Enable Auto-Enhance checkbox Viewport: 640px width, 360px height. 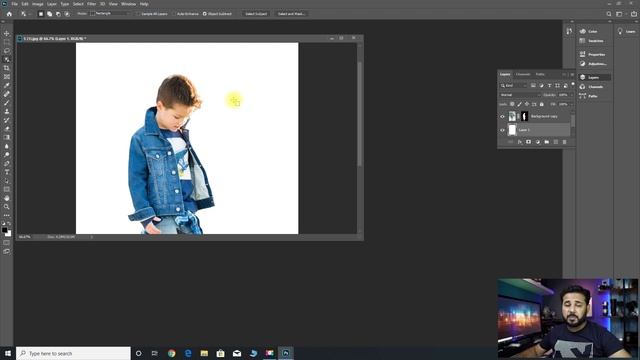(174, 14)
